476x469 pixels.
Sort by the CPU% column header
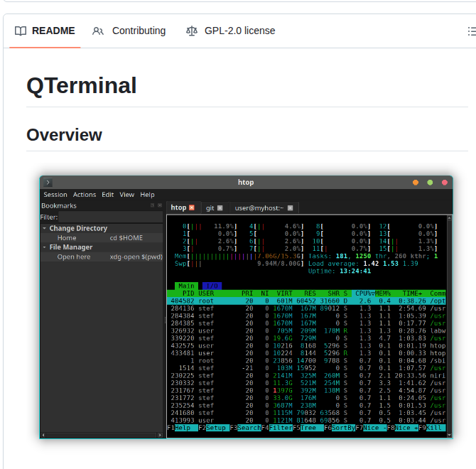[x=363, y=293]
